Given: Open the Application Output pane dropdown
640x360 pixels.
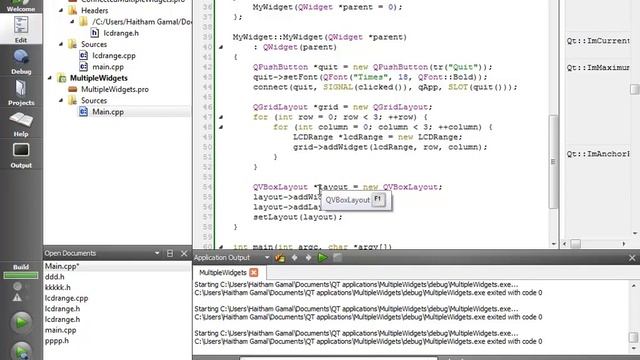Looking at the screenshot, I should pyautogui.click(x=267, y=258).
